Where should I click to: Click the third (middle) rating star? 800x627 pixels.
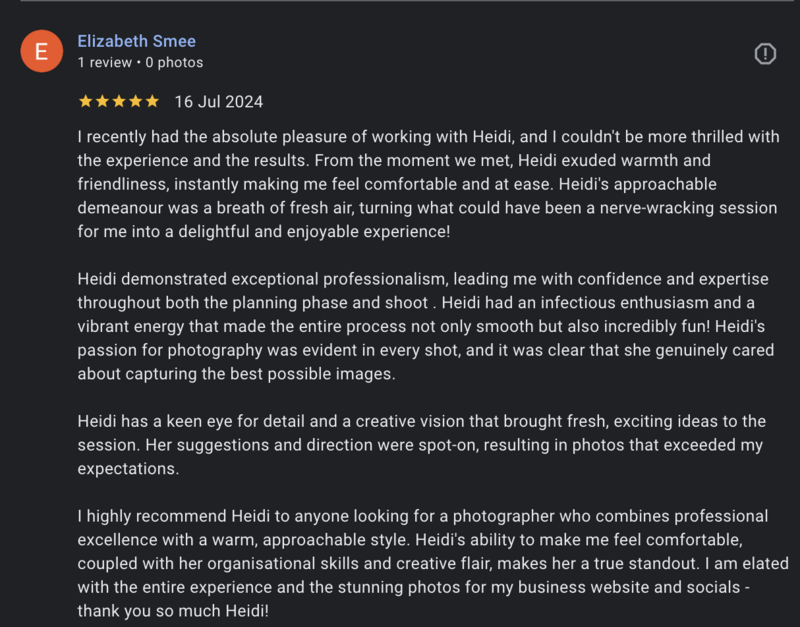(x=118, y=102)
